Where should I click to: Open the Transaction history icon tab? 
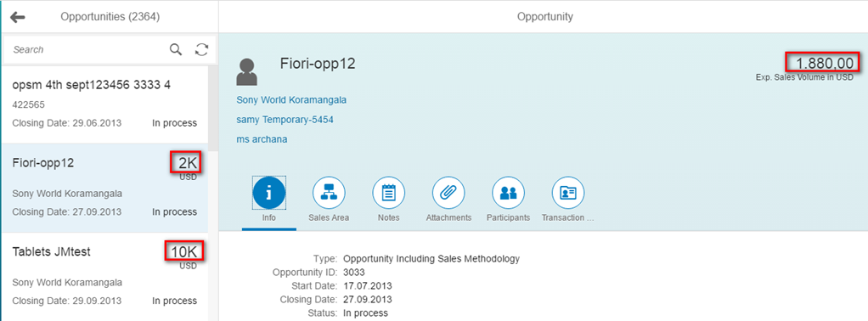pyautogui.click(x=568, y=193)
